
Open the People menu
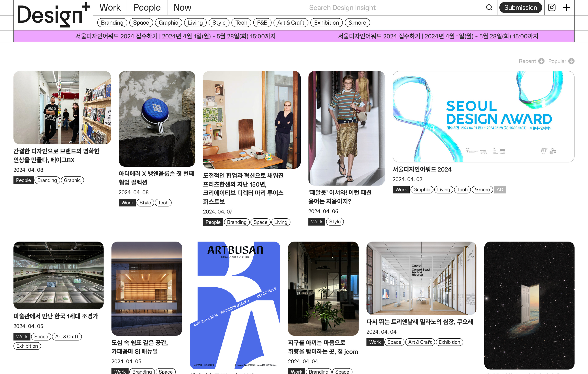147,8
